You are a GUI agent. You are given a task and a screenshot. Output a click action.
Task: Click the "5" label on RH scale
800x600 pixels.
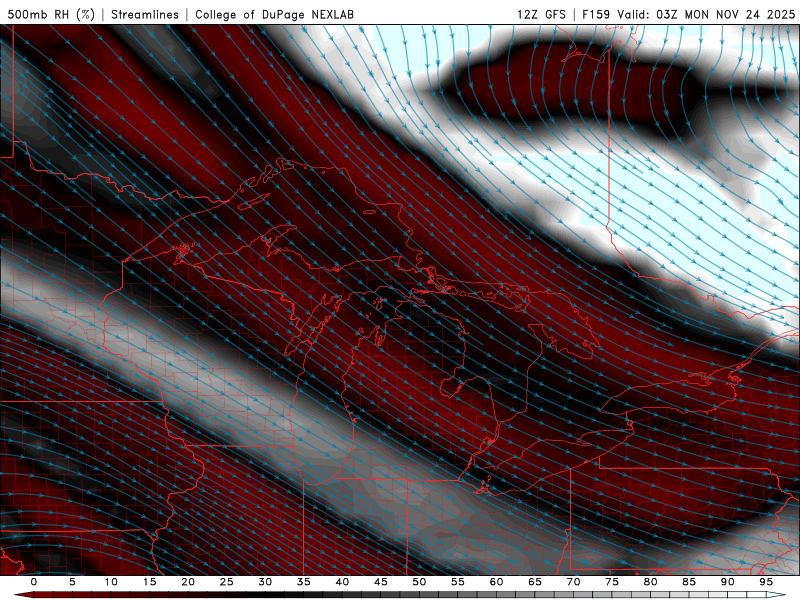point(72,582)
